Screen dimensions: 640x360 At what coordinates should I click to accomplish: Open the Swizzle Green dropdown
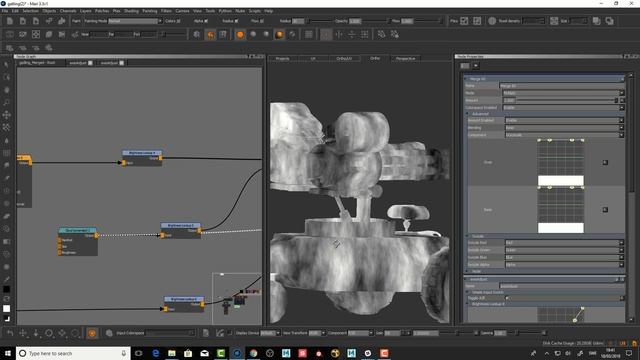[x=564, y=250]
